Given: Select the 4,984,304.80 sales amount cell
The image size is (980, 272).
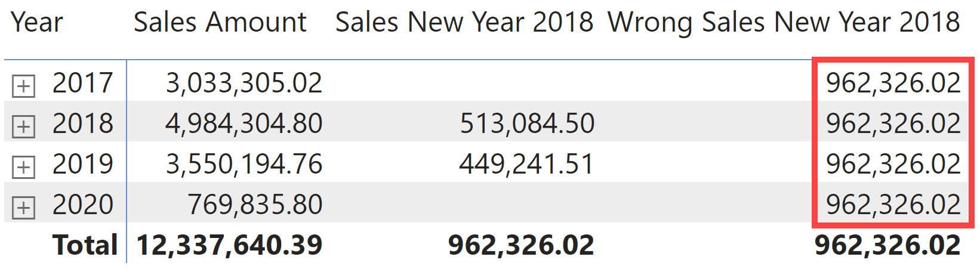Looking at the screenshot, I should [244, 123].
